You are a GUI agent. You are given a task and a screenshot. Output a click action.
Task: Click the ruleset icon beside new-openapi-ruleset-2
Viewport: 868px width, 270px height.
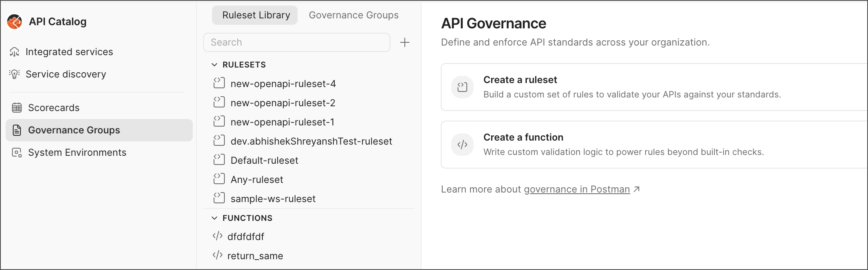(219, 102)
